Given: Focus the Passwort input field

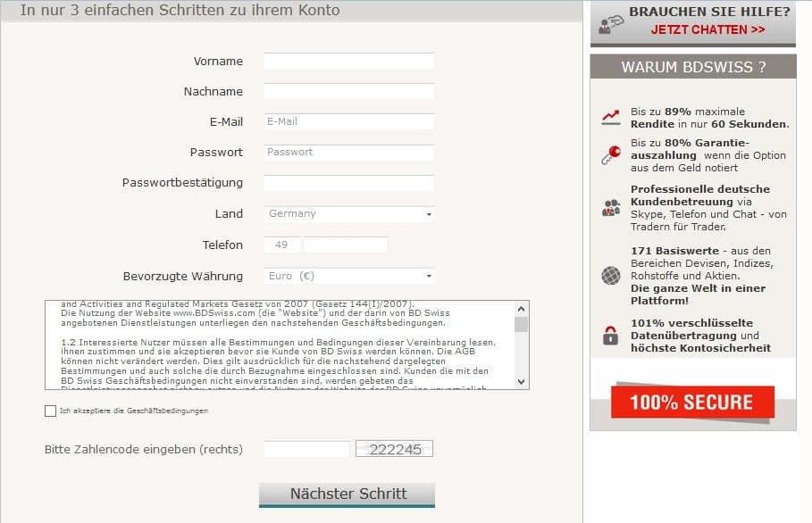Looking at the screenshot, I should [x=349, y=152].
